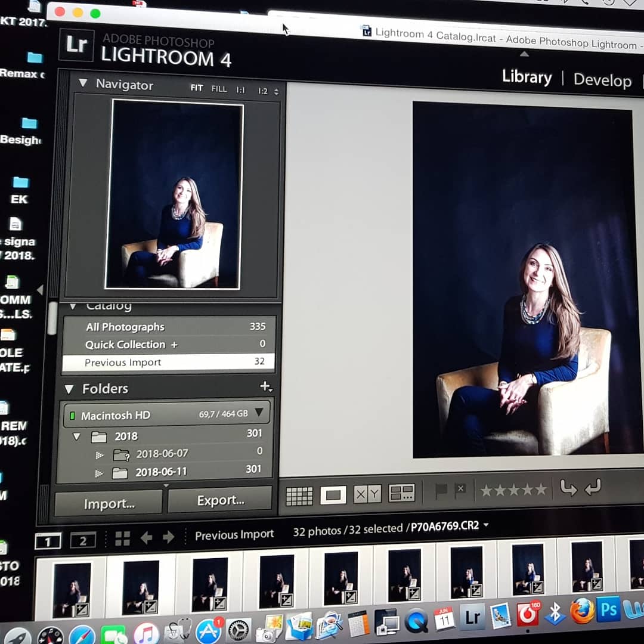Select the 2018-06-07 folder
The image size is (644, 644).
click(x=166, y=453)
